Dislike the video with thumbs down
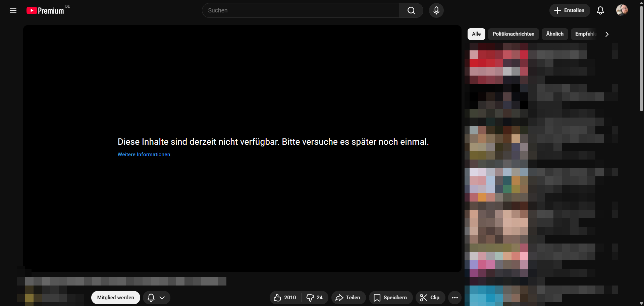The height and width of the screenshot is (306, 644). click(315, 298)
